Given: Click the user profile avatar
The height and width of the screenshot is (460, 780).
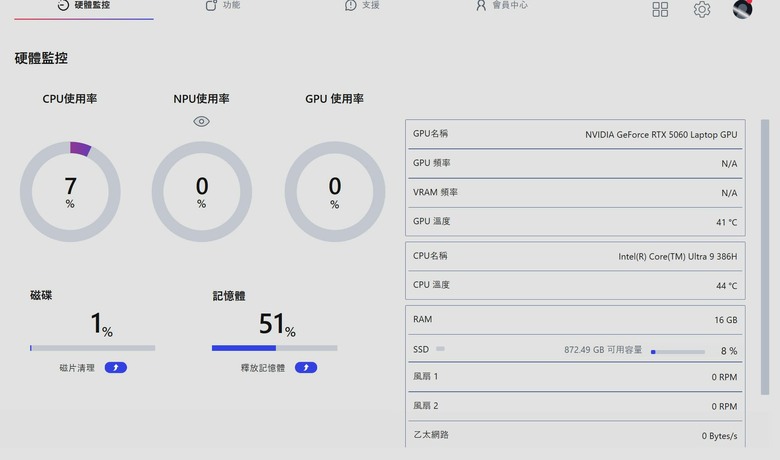Looking at the screenshot, I should coord(742,9).
